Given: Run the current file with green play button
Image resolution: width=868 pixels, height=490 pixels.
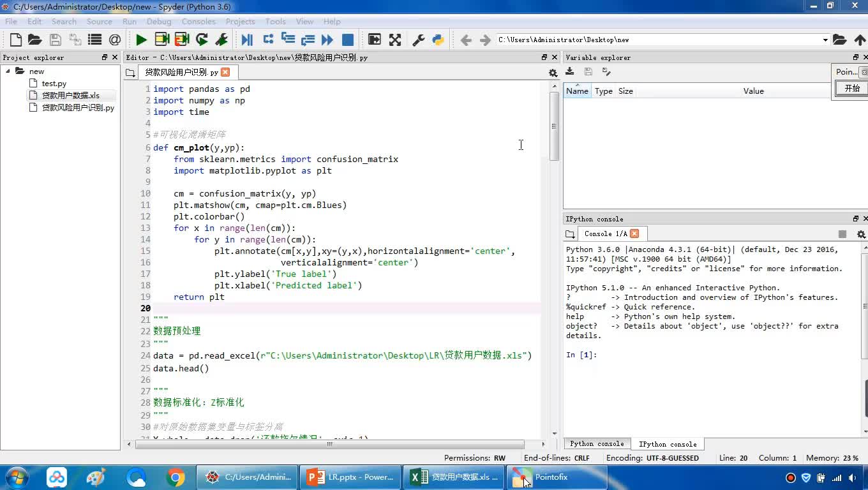Looking at the screenshot, I should (x=141, y=40).
